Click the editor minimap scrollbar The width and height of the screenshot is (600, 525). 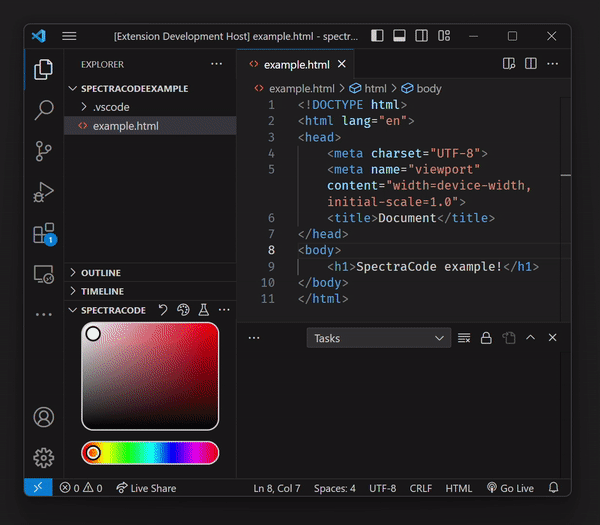566,210
